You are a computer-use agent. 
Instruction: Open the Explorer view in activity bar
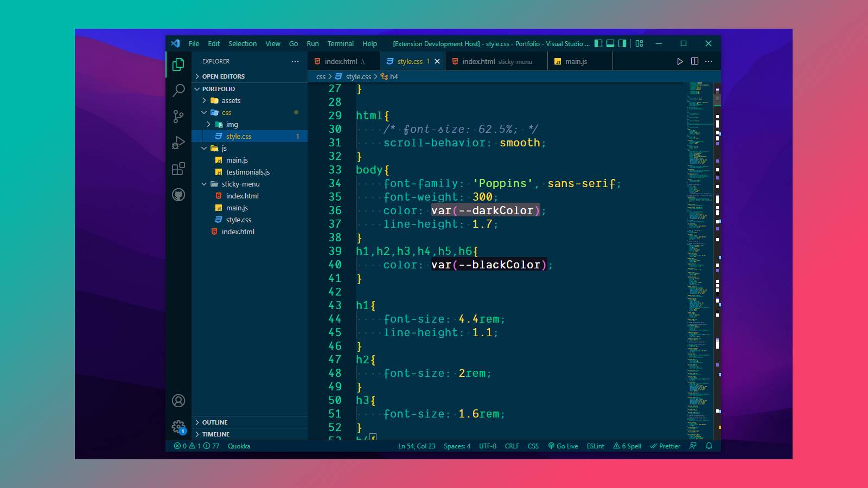click(178, 65)
